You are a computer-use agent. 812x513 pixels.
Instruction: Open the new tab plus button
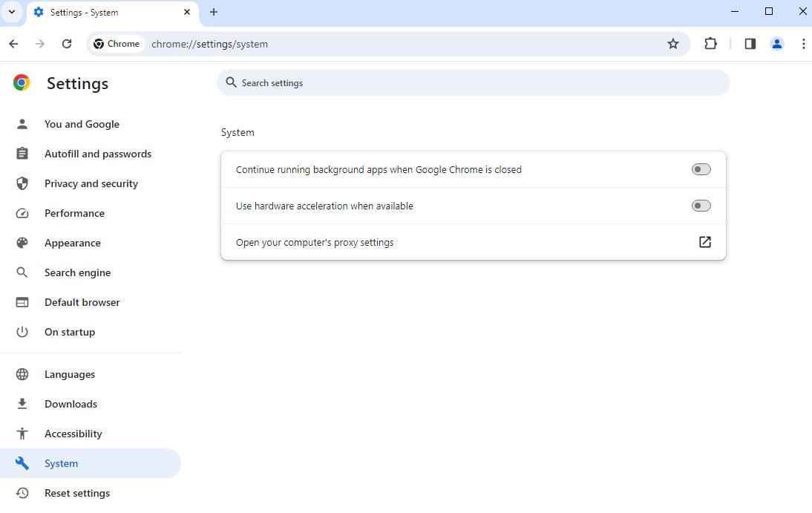[213, 12]
